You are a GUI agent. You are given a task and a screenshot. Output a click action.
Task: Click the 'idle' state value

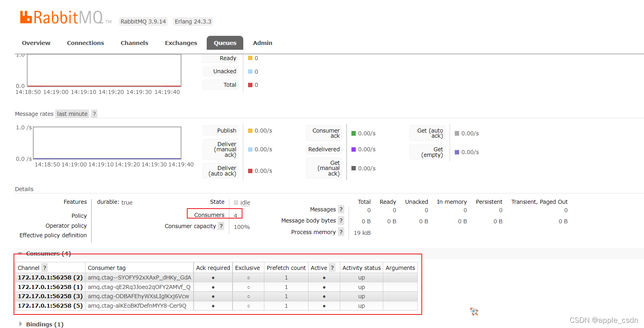click(245, 203)
